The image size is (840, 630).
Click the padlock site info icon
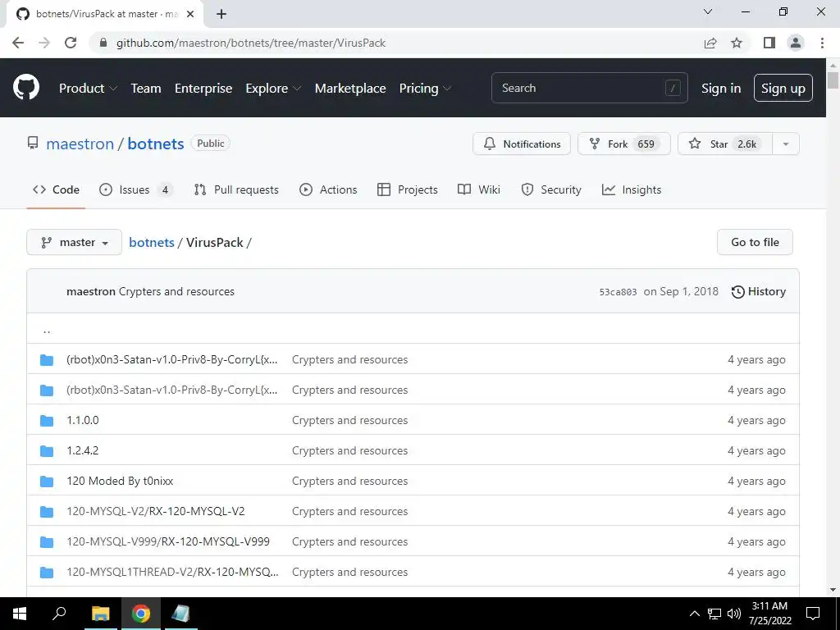[x=103, y=43]
